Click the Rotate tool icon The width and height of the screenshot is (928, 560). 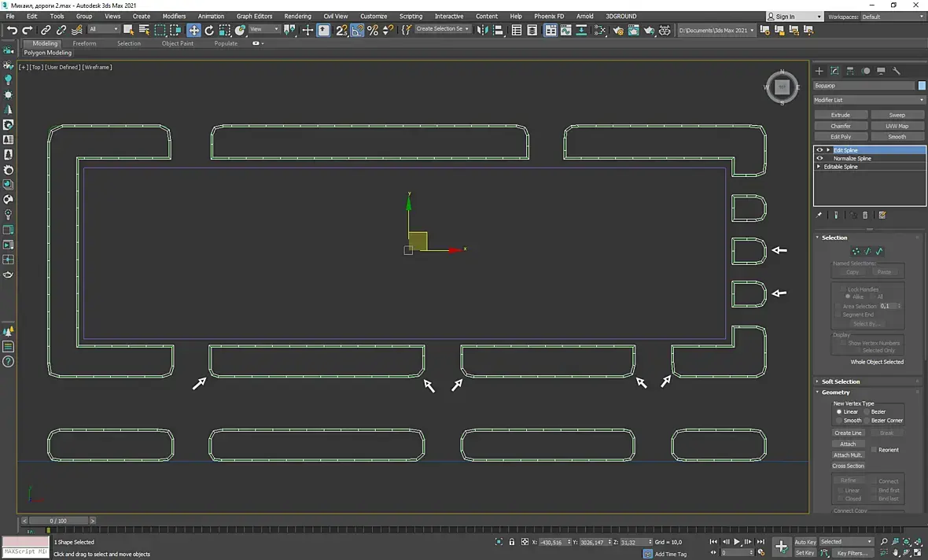[x=209, y=30]
